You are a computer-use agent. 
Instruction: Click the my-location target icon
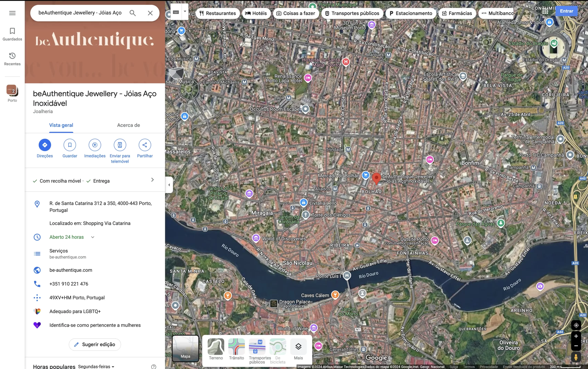[x=576, y=325]
